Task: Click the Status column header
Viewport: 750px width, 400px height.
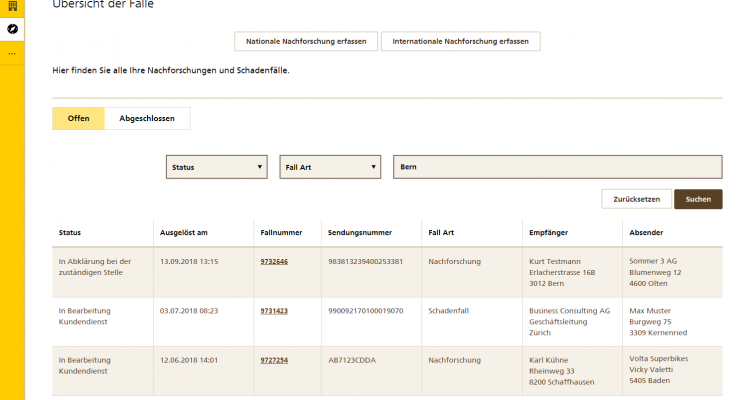Action: coord(70,233)
